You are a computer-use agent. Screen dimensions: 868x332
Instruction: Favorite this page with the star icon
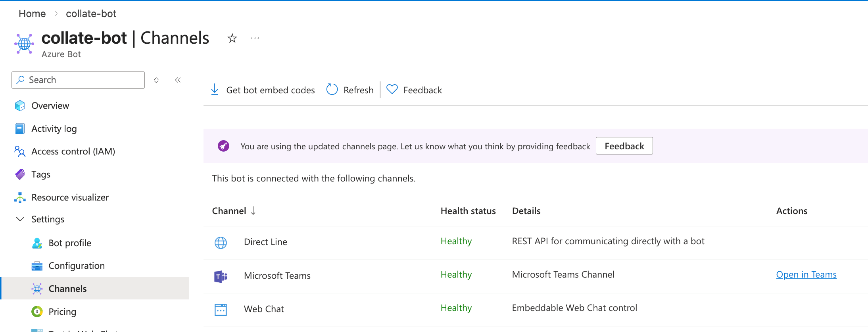[232, 39]
